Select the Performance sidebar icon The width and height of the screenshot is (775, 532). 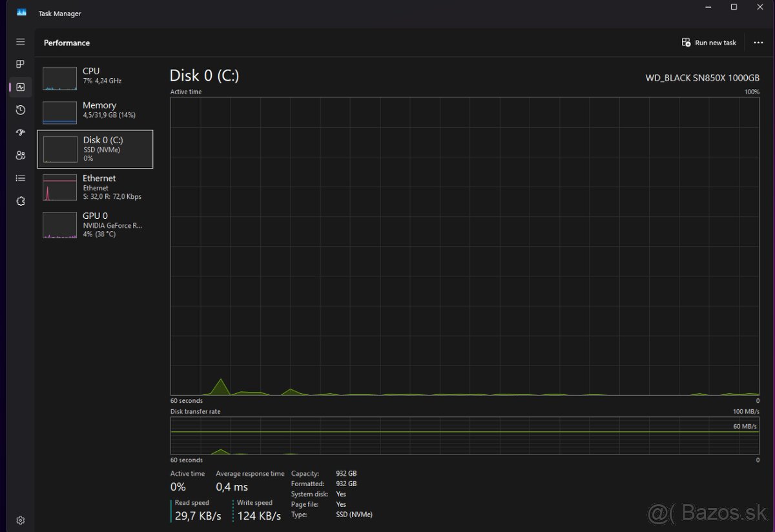click(x=20, y=87)
